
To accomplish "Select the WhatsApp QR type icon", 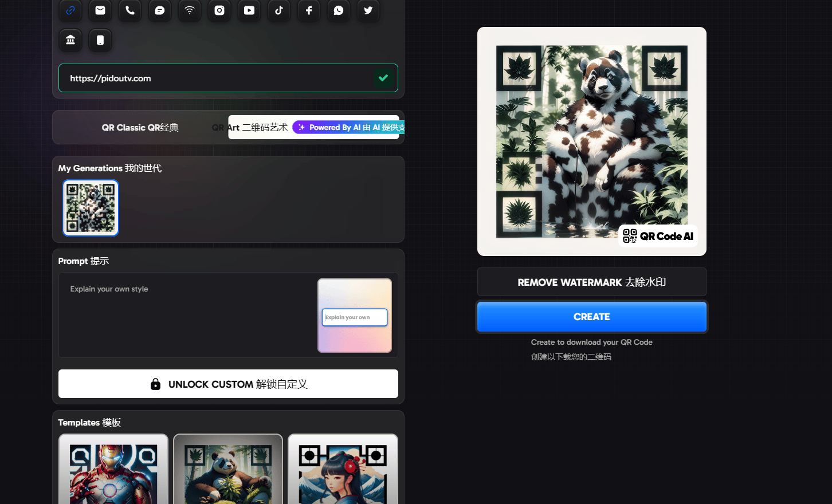I will click(x=338, y=10).
